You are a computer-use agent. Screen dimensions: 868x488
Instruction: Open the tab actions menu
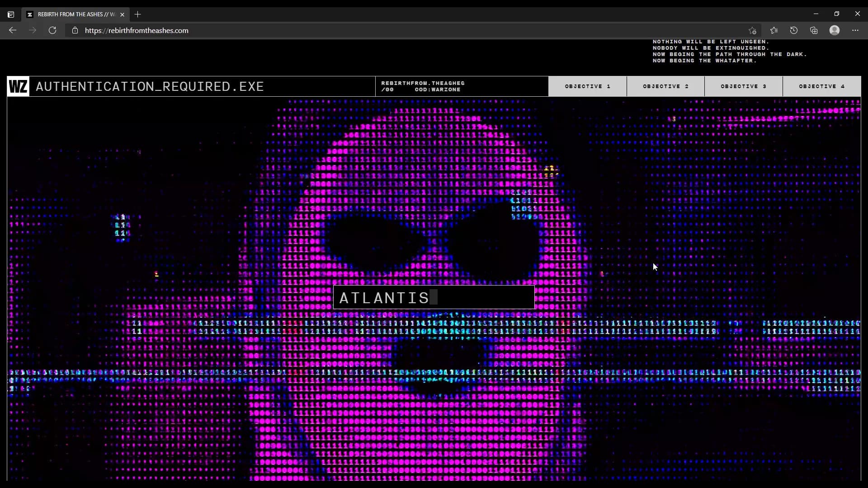tap(11, 14)
